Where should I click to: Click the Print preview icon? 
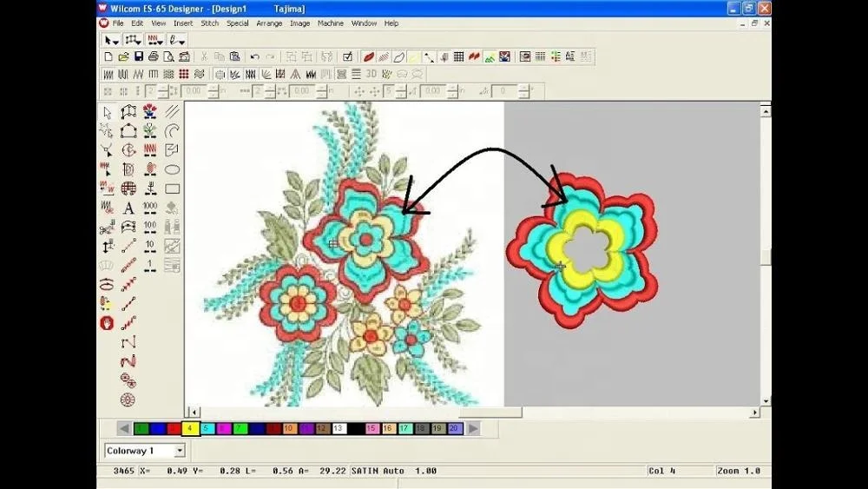(168, 56)
